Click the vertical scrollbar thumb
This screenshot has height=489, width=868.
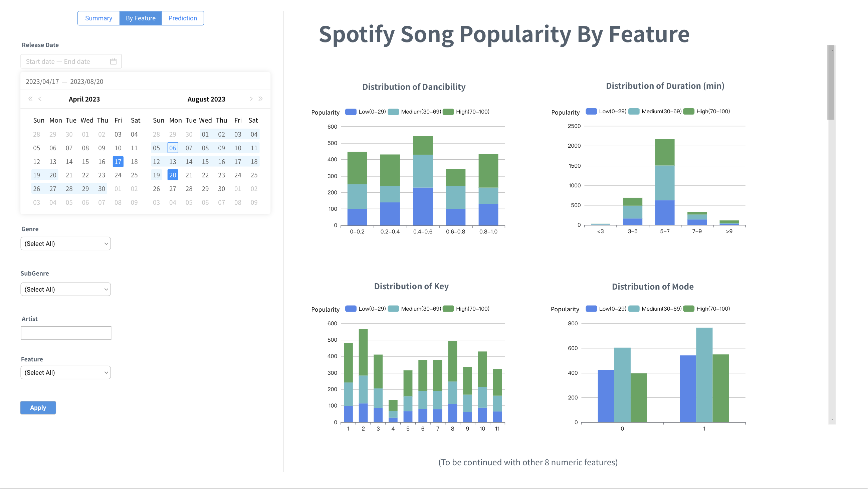831,83
